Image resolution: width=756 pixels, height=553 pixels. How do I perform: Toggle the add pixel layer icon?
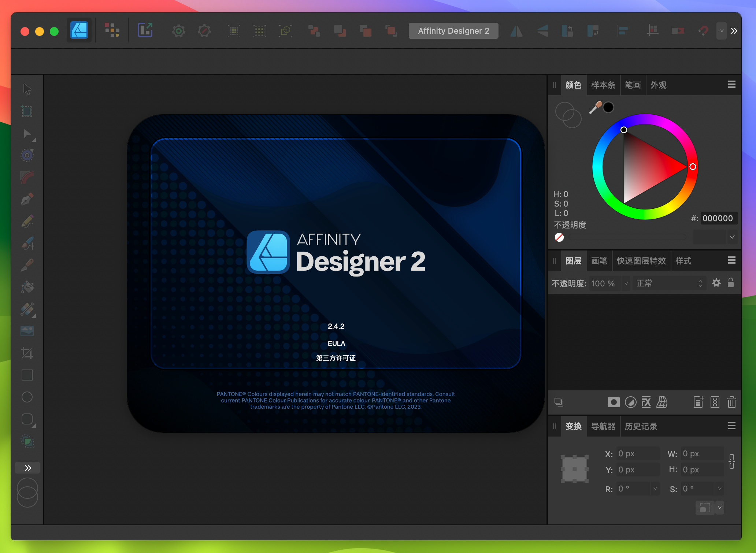pos(715,402)
